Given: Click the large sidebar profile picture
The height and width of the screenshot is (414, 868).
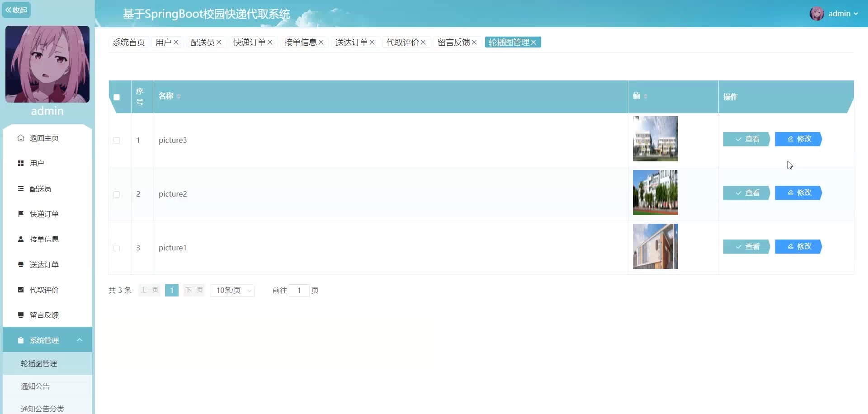Looking at the screenshot, I should click(x=47, y=64).
